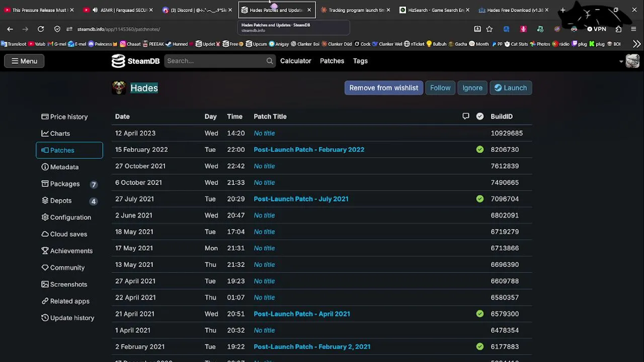The width and height of the screenshot is (644, 362).
Task: Click the green check for February 2022 patch
Action: (x=480, y=149)
